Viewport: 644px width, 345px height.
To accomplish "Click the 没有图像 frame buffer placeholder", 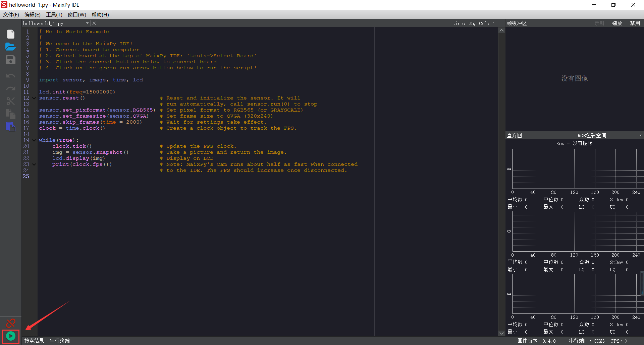I will [x=575, y=78].
